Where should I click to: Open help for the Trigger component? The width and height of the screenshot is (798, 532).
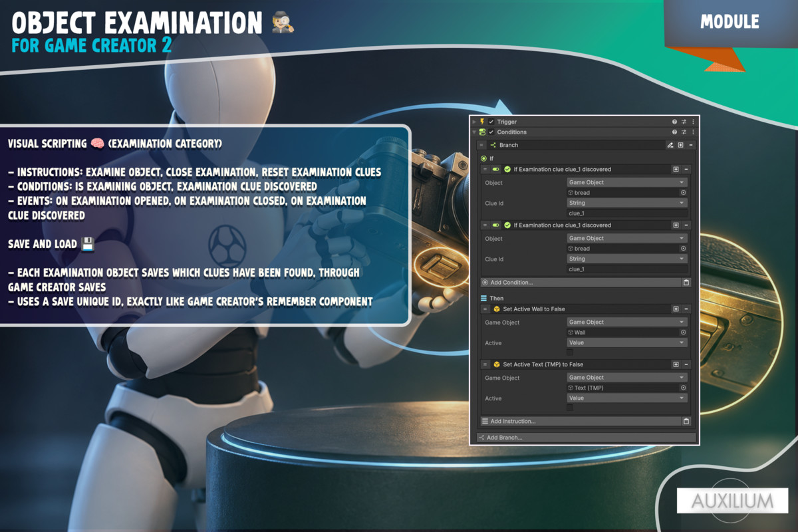point(674,122)
